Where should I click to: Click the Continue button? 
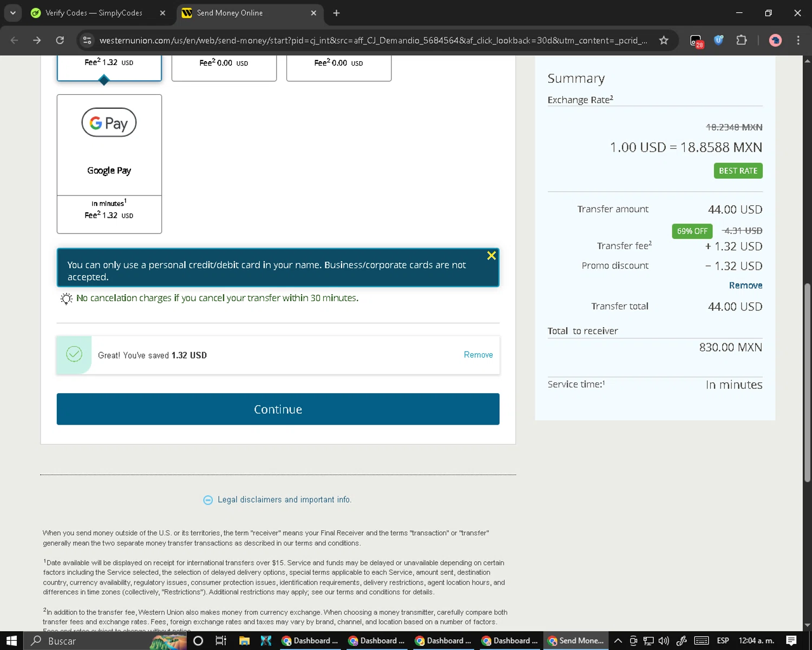click(x=278, y=409)
